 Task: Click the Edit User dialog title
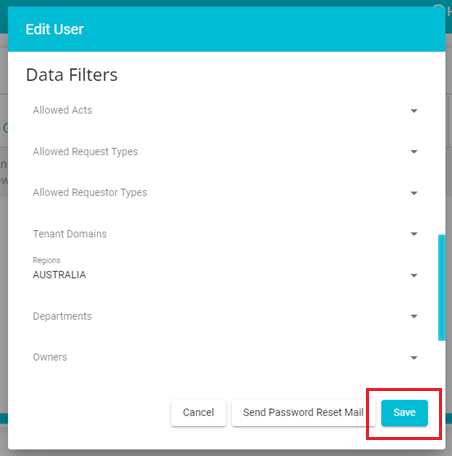click(x=55, y=29)
